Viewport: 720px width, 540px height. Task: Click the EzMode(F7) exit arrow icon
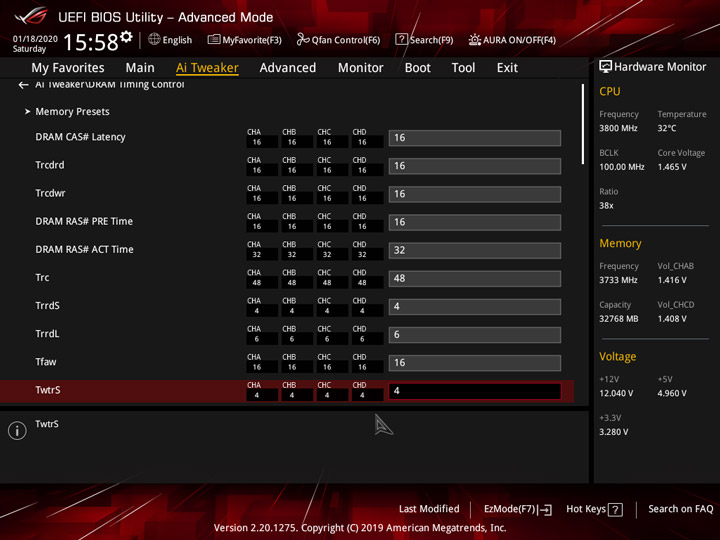tap(546, 510)
